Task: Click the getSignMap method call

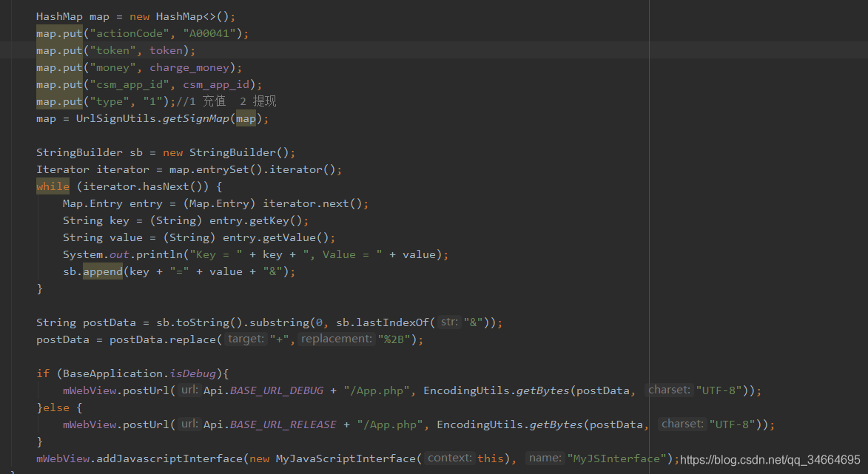Action: [x=196, y=119]
